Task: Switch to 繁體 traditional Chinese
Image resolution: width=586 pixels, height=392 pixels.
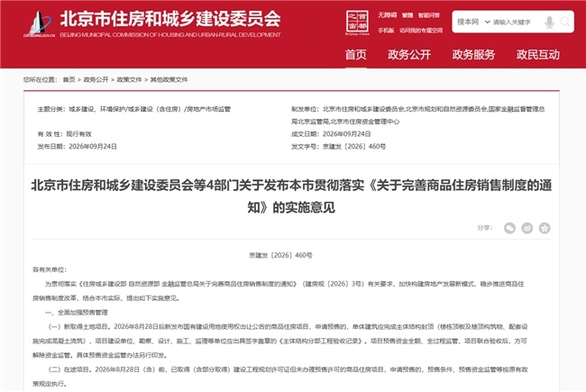Action: coord(407,15)
